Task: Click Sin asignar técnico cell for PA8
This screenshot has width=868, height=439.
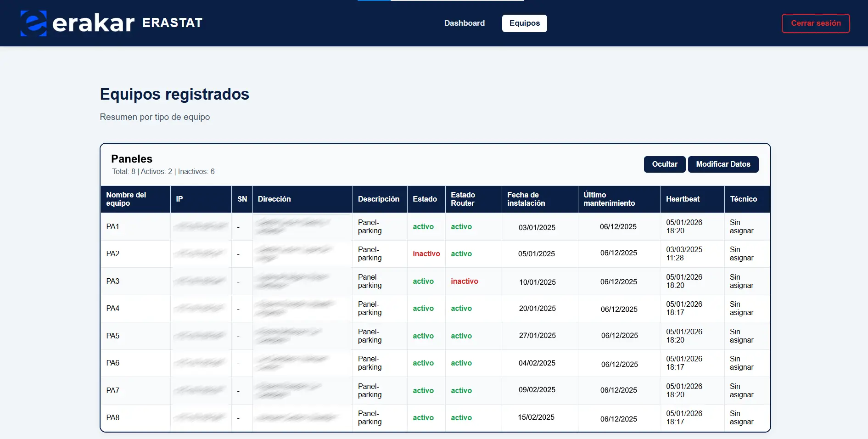Action: 741,417
